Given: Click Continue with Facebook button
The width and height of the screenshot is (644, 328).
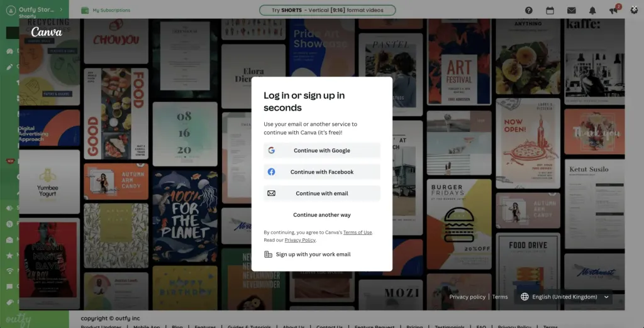Looking at the screenshot, I should click(x=321, y=172).
